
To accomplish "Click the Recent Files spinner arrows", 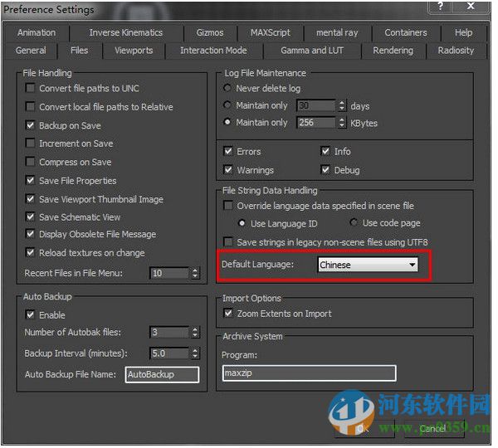I will (x=195, y=273).
